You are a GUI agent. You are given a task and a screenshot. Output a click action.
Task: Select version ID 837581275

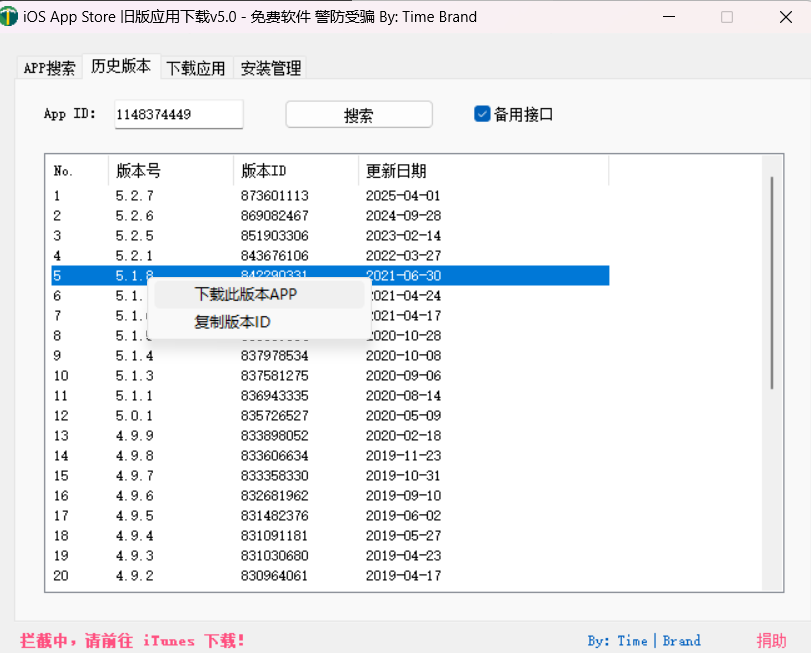[275, 376]
